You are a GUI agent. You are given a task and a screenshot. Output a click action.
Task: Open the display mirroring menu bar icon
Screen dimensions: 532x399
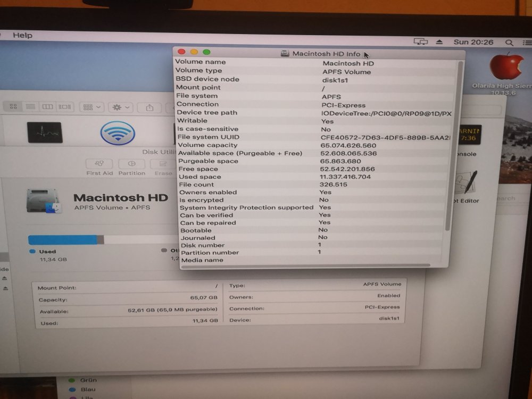(x=420, y=41)
